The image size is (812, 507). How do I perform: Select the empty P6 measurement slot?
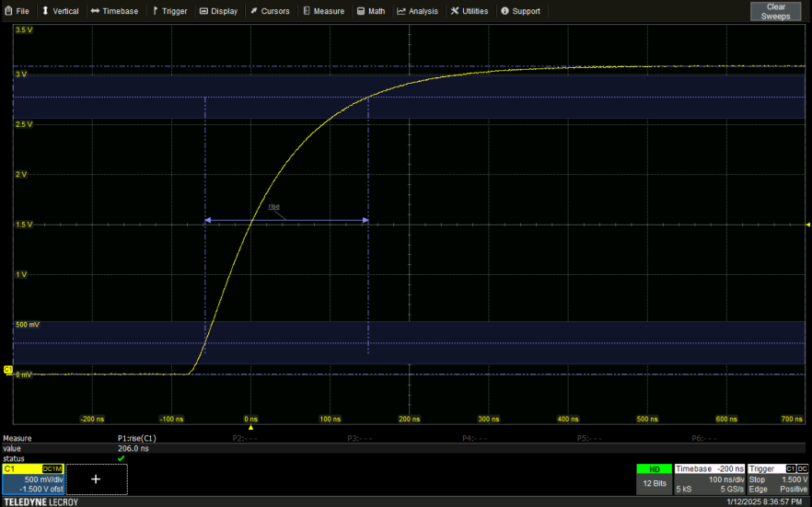(704, 438)
